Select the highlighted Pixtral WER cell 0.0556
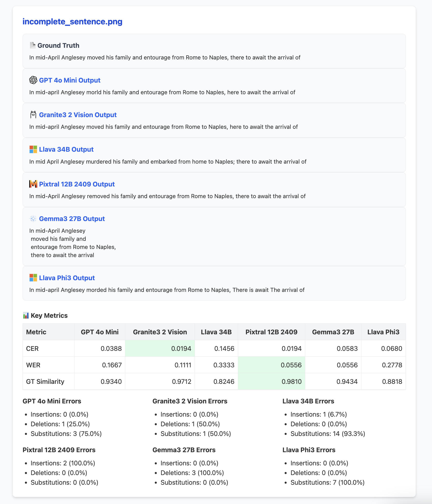The height and width of the screenshot is (504, 432). (x=291, y=365)
